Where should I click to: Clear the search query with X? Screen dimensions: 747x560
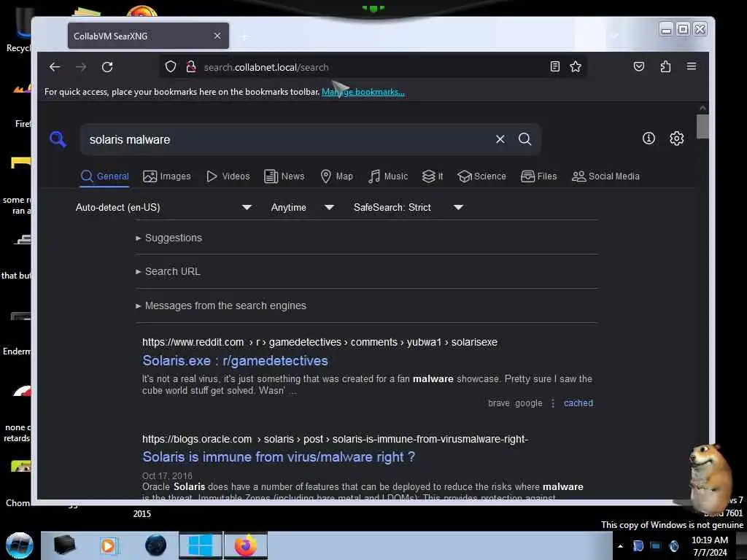(x=500, y=139)
